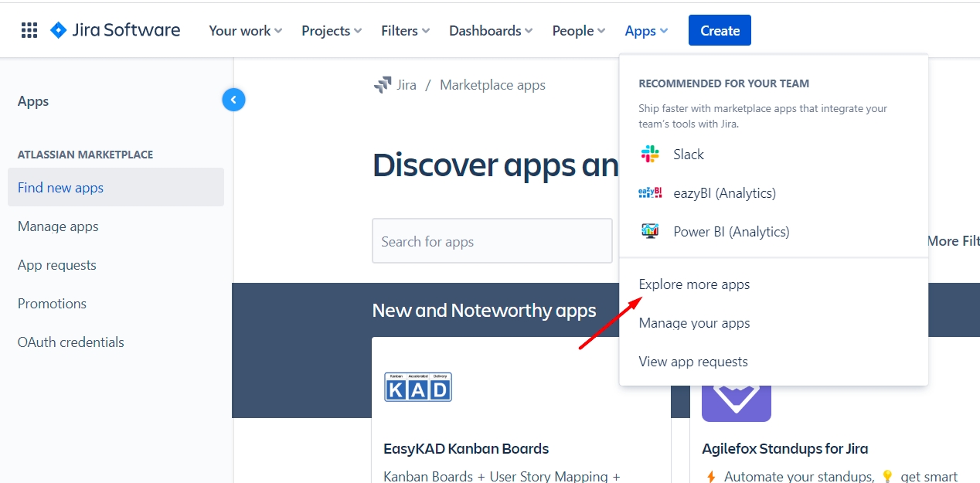Screen dimensions: 980x483
Task: Choose View app requests in menu
Action: click(x=693, y=362)
